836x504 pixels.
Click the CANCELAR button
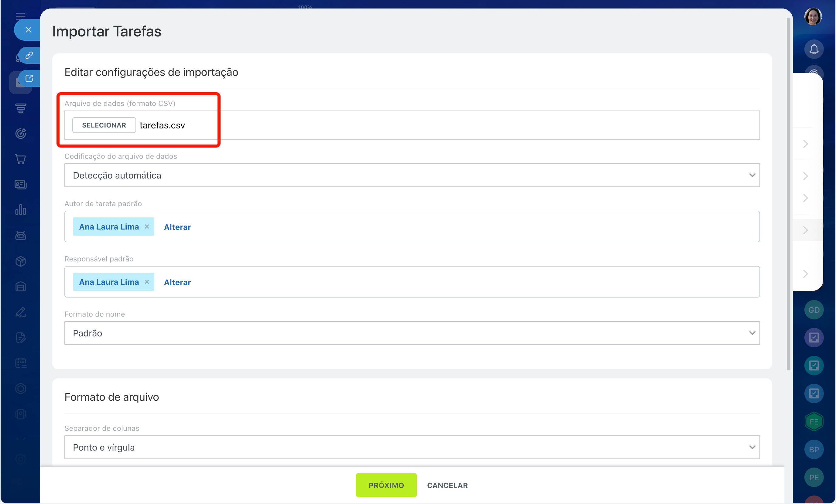(x=447, y=485)
